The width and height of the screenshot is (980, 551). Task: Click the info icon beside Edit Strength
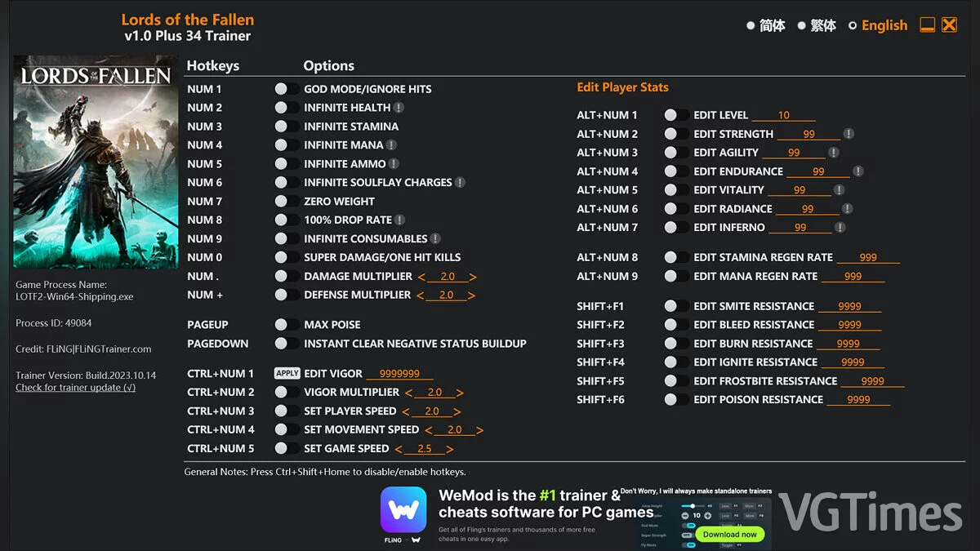(849, 134)
